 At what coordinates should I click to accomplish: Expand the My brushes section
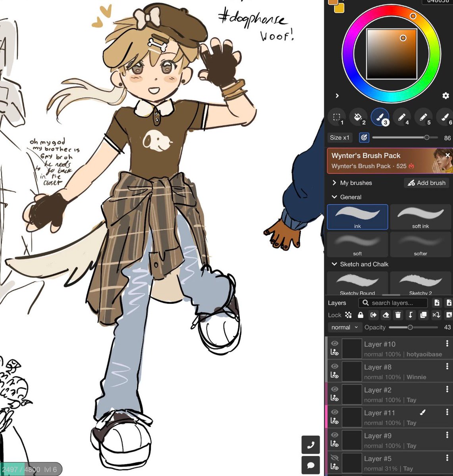(x=352, y=183)
